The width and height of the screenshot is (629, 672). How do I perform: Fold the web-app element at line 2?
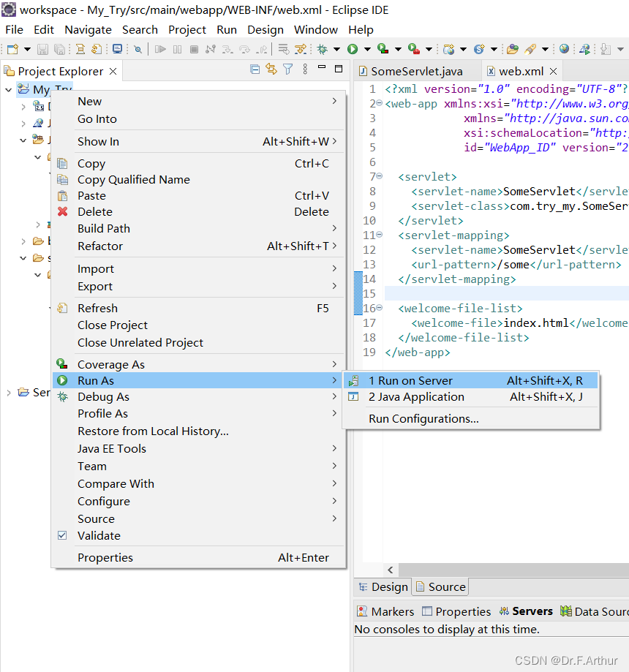tap(380, 103)
